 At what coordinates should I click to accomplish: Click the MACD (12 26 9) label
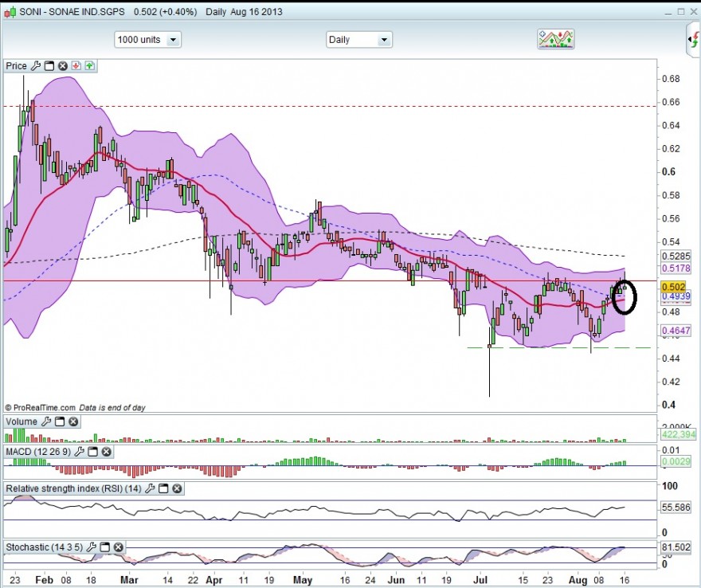tap(38, 452)
